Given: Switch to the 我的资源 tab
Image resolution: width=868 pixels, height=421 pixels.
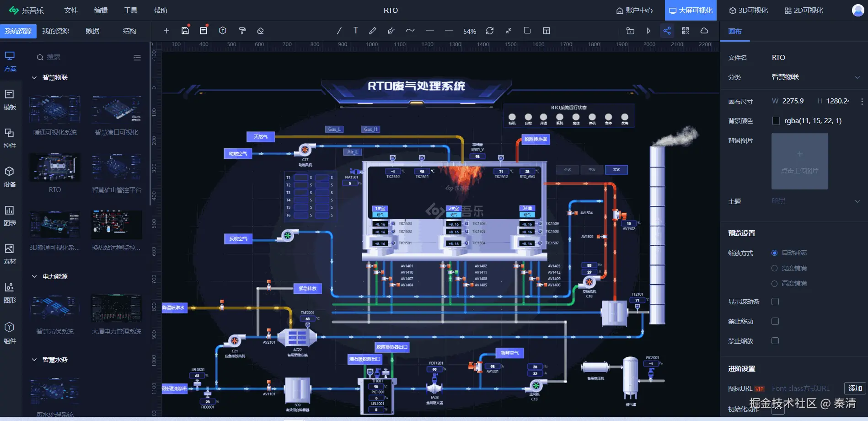Looking at the screenshot, I should (54, 31).
